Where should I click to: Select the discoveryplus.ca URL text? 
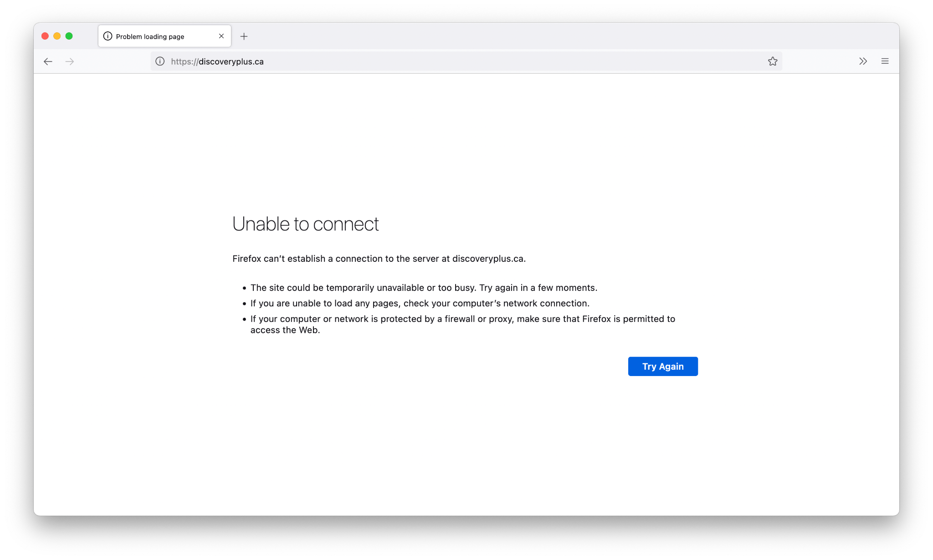pos(217,61)
